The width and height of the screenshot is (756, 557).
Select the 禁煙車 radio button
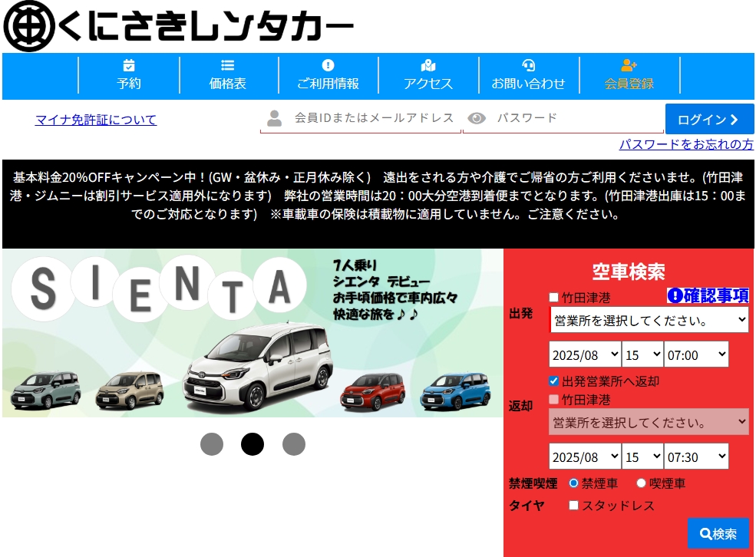coord(574,483)
